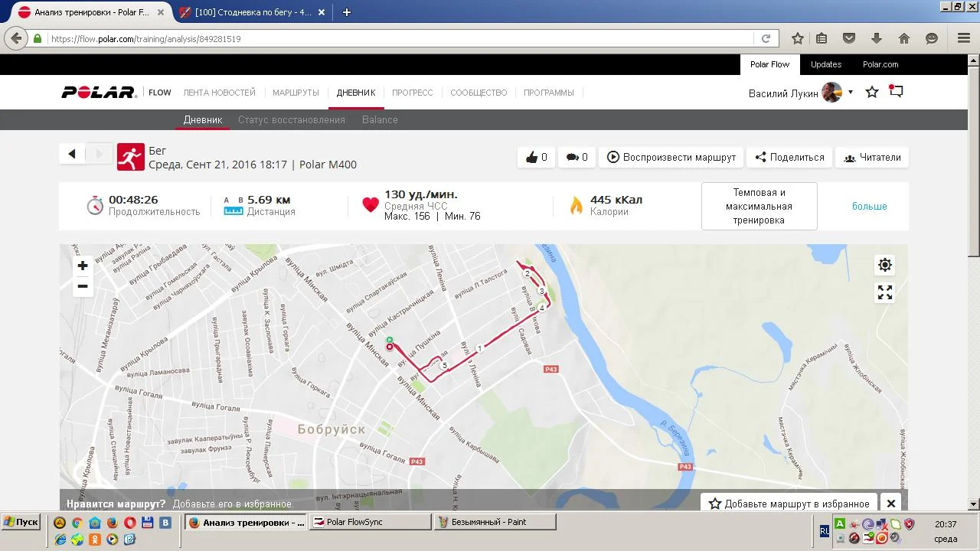This screenshot has width=980, height=551.
Task: Switch to the Статус восстановления sub-tab
Action: pyautogui.click(x=292, y=119)
